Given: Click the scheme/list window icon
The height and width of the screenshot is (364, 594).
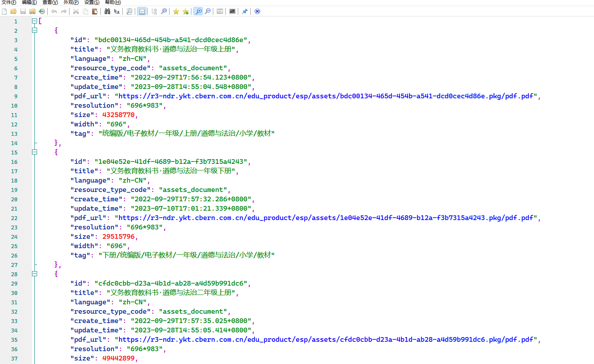Looking at the screenshot, I should (220, 11).
